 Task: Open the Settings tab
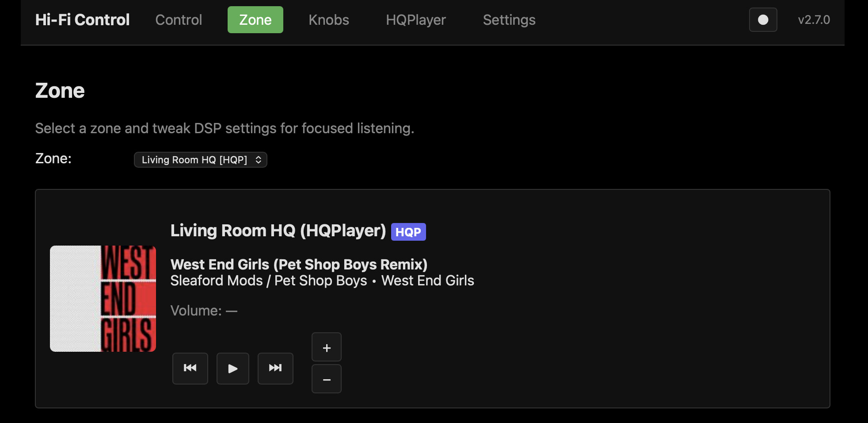[509, 20]
